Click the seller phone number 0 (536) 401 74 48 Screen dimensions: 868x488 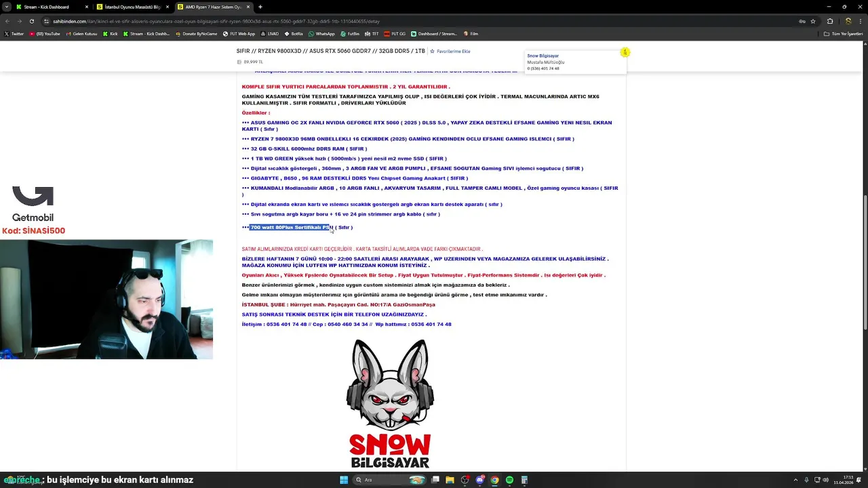(x=543, y=68)
